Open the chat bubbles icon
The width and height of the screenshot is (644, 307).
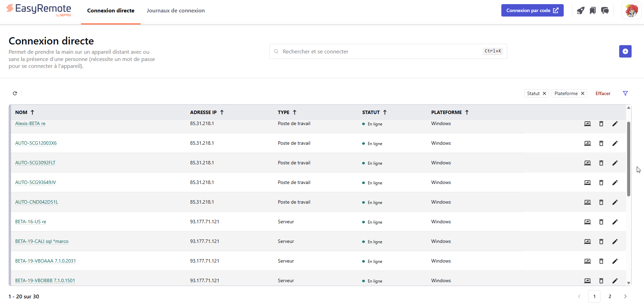point(605,11)
